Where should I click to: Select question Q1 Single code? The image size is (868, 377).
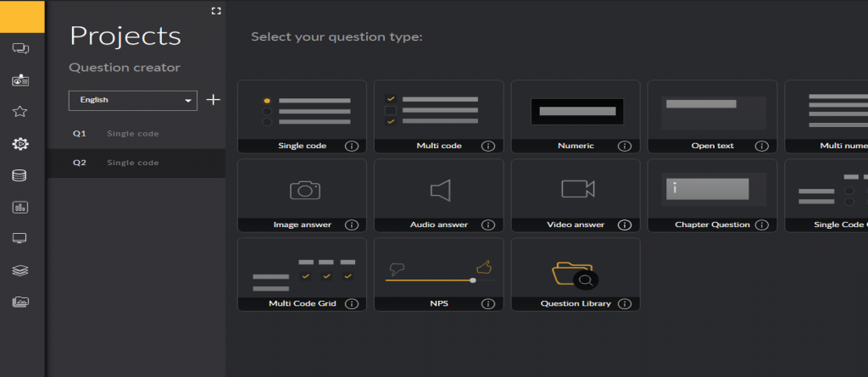(x=136, y=133)
